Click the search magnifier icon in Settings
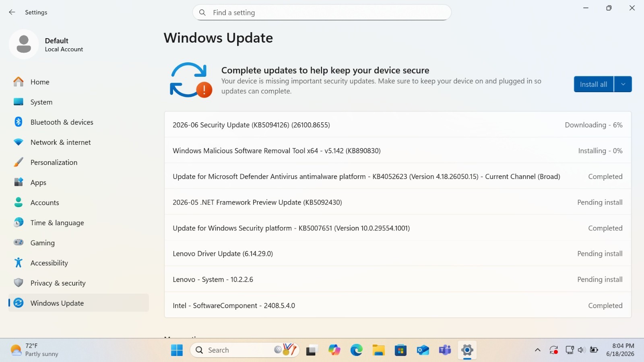 (202, 12)
